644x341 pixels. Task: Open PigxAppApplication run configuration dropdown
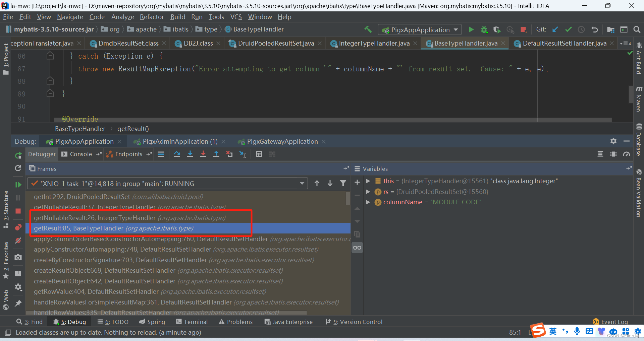[420, 30]
